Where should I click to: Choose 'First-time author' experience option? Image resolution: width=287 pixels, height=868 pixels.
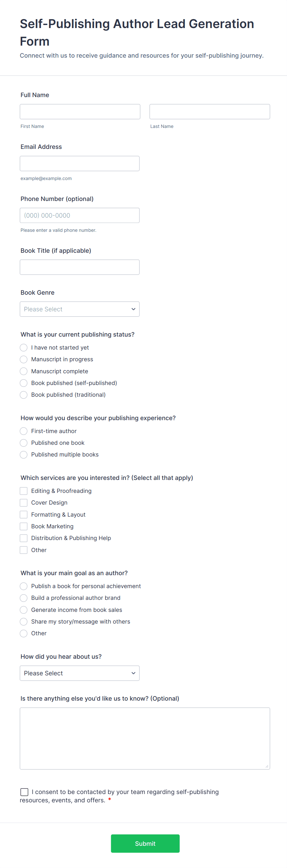(x=23, y=431)
